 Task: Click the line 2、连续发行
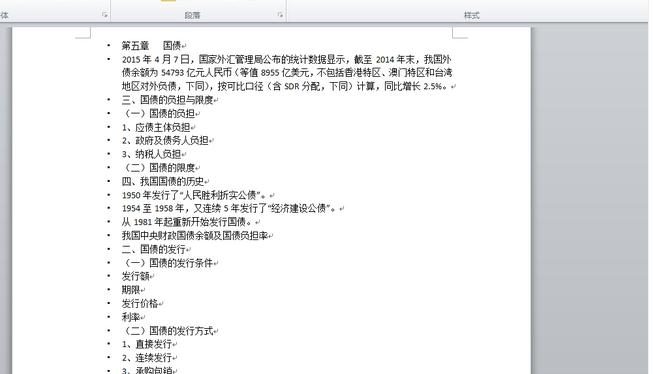point(147,358)
